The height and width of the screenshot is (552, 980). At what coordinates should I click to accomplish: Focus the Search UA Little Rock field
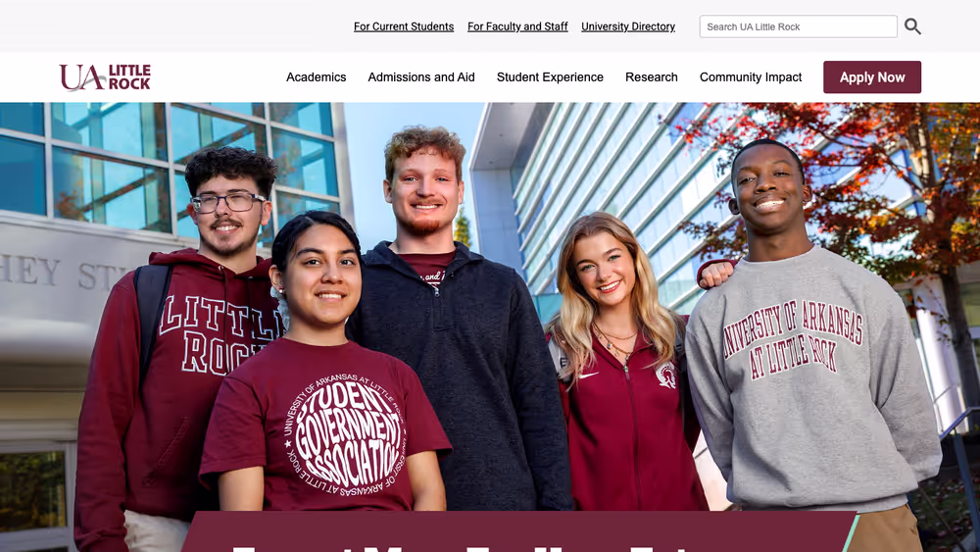coord(798,26)
